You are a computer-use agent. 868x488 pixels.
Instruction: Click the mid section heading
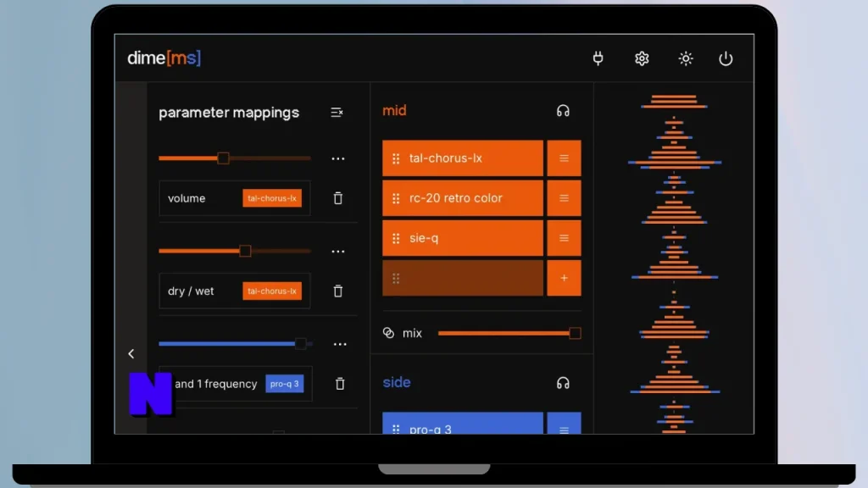(394, 111)
